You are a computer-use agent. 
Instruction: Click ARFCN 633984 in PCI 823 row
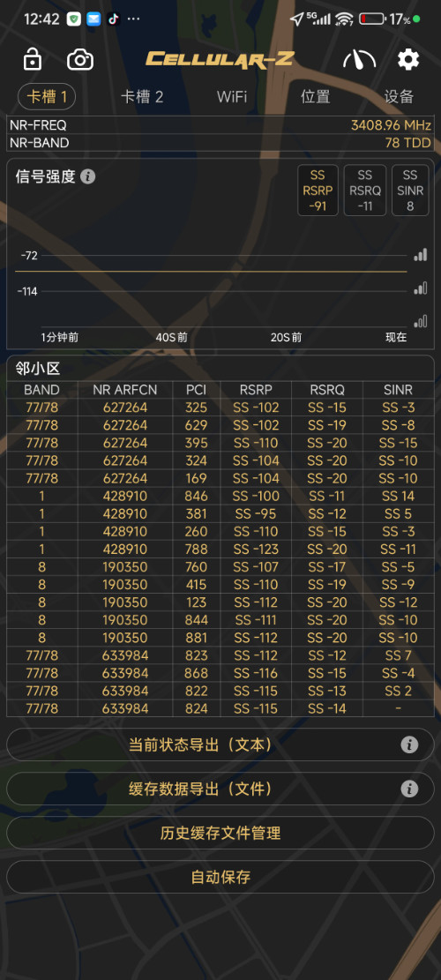click(x=125, y=655)
